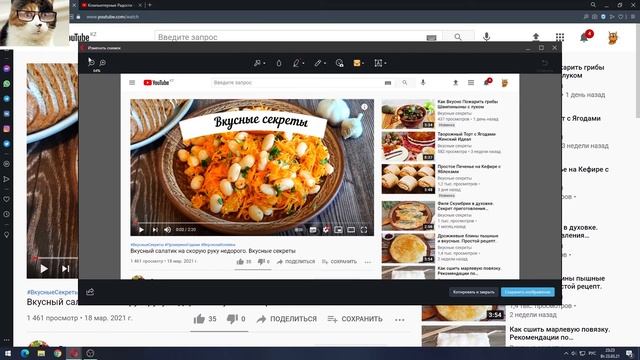Image resolution: width=640 pixels, height=360 pixels.
Task: Open WhatsApp in Opera sidebar
Action: point(7,84)
